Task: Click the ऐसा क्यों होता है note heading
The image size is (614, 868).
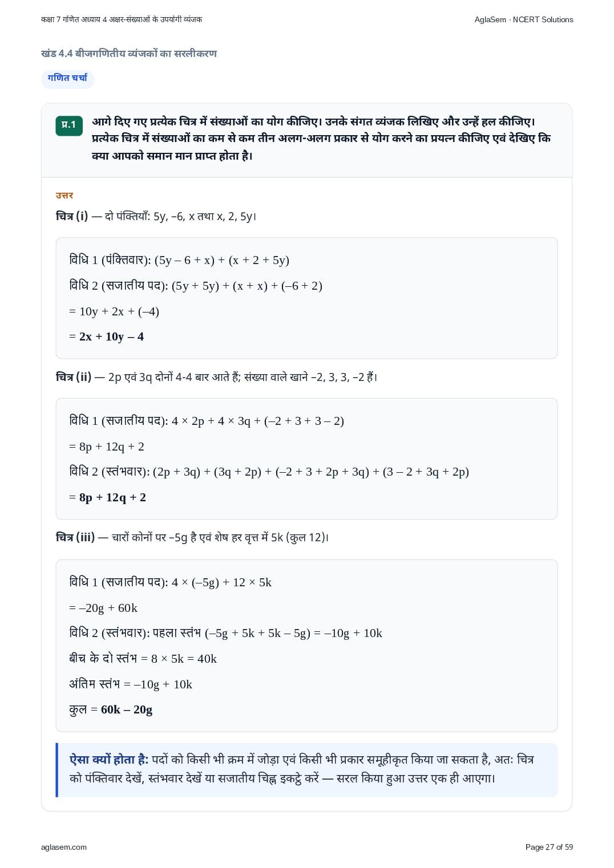Action: click(x=109, y=760)
